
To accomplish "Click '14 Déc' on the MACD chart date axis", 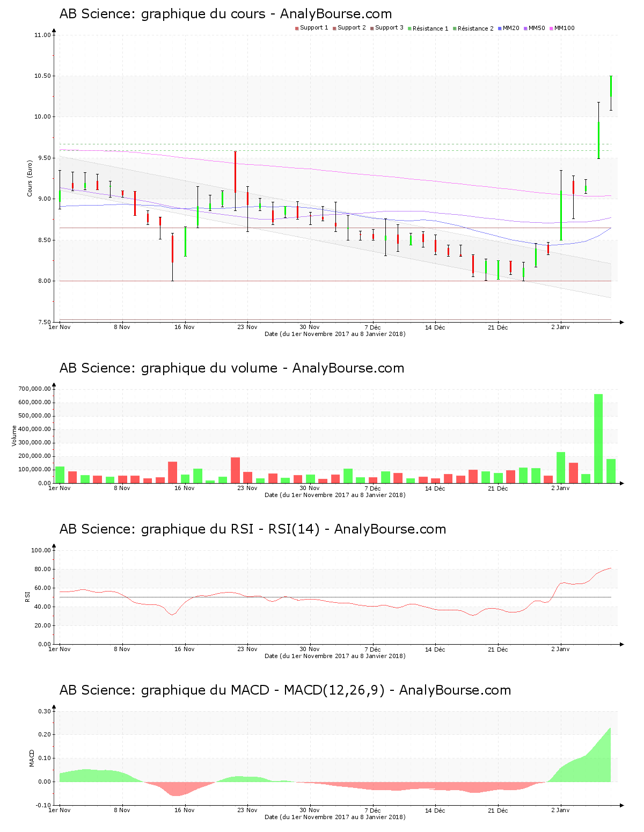I will tap(435, 811).
